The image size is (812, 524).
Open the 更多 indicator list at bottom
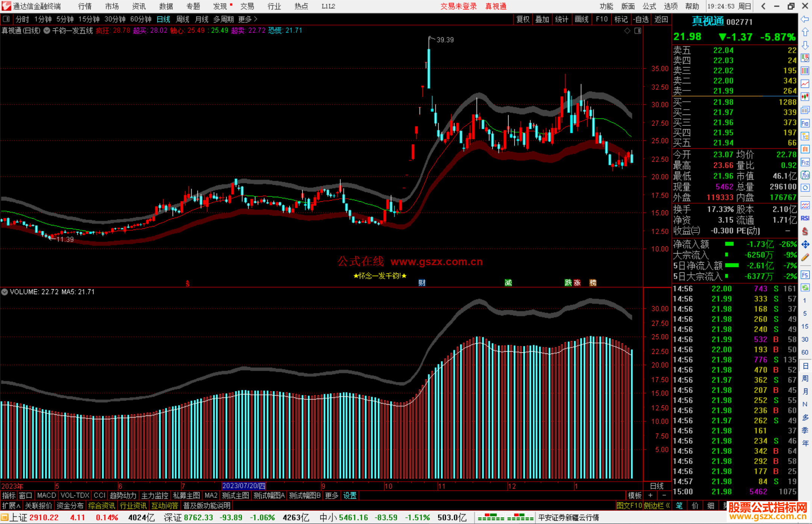click(x=331, y=495)
